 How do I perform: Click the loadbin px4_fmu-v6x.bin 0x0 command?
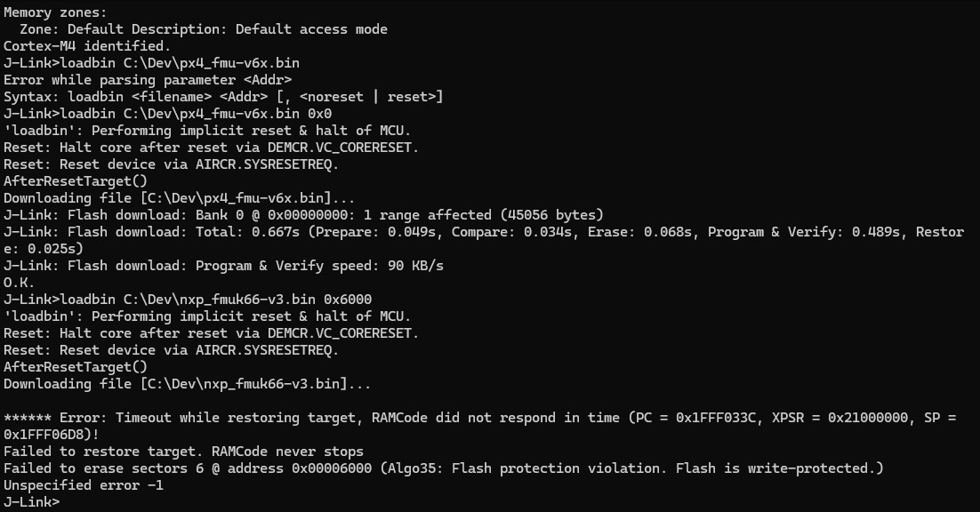tap(167, 114)
